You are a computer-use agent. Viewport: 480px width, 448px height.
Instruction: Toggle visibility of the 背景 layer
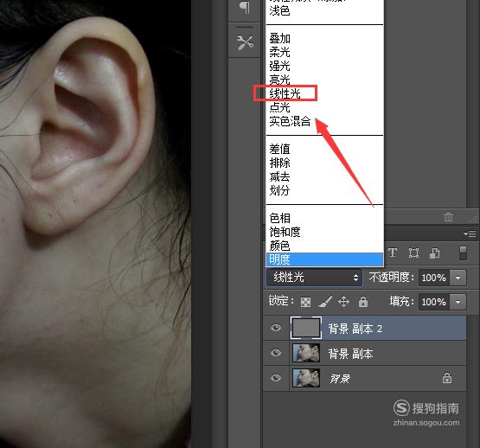click(276, 378)
